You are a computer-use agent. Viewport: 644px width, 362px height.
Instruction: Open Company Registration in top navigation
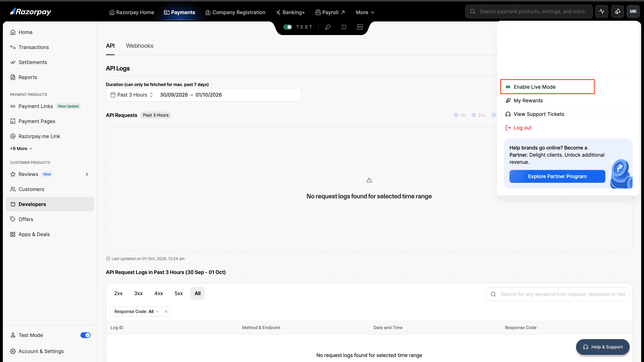235,12
